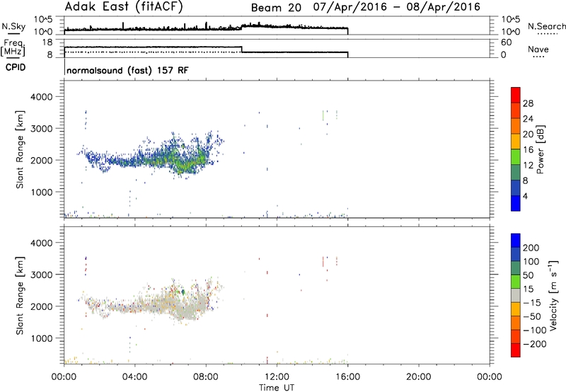566x392 pixels.
Task: Click the 'Time UT' axis label
Action: [277, 388]
